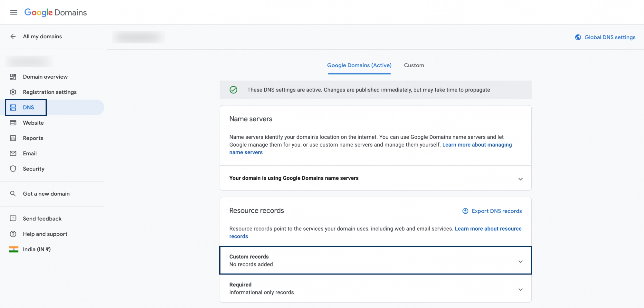The image size is (644, 308).
Task: Click the Website browser icon
Action: (x=13, y=123)
